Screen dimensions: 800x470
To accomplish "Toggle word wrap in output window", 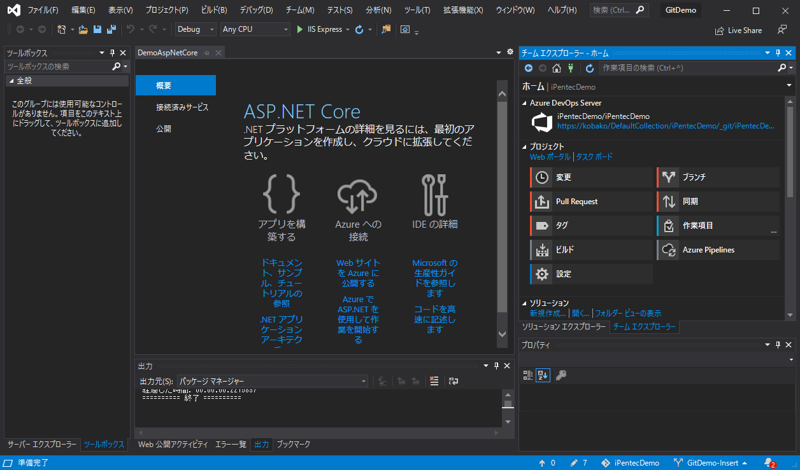I will pos(453,381).
